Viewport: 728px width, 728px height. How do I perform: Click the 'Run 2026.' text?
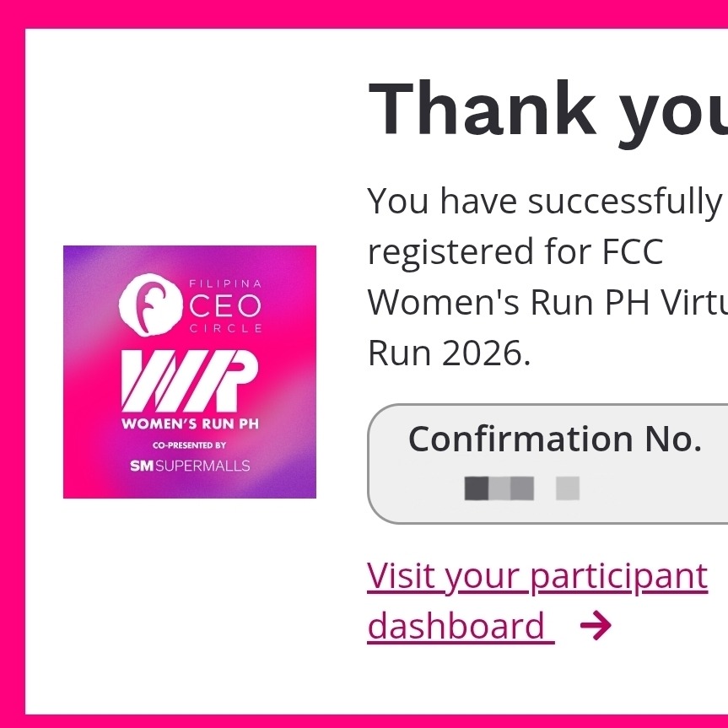coord(449,353)
